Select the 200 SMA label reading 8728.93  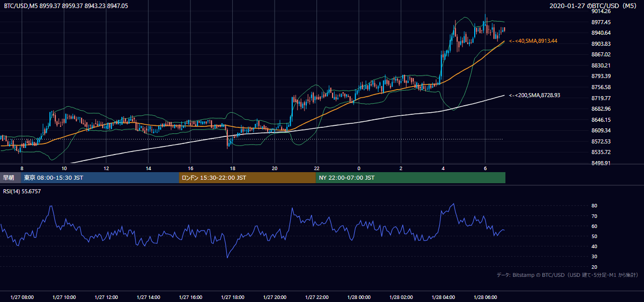pos(535,95)
